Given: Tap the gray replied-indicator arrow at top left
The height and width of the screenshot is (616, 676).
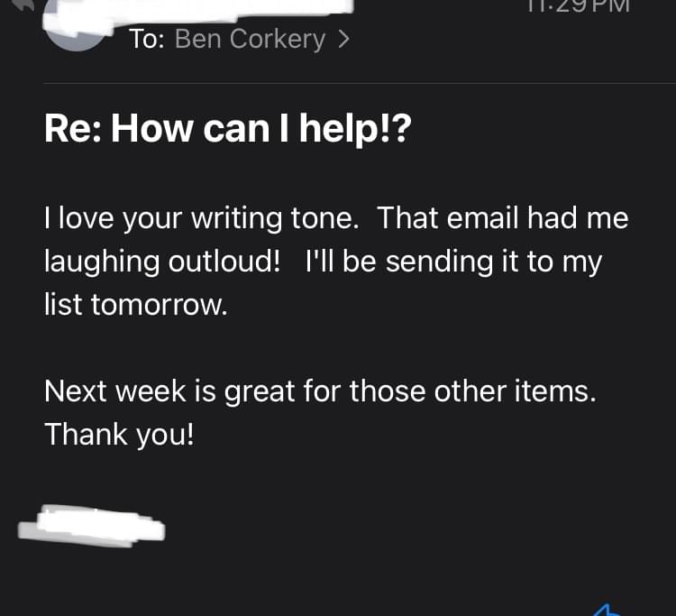Looking at the screenshot, I should 23,5.
